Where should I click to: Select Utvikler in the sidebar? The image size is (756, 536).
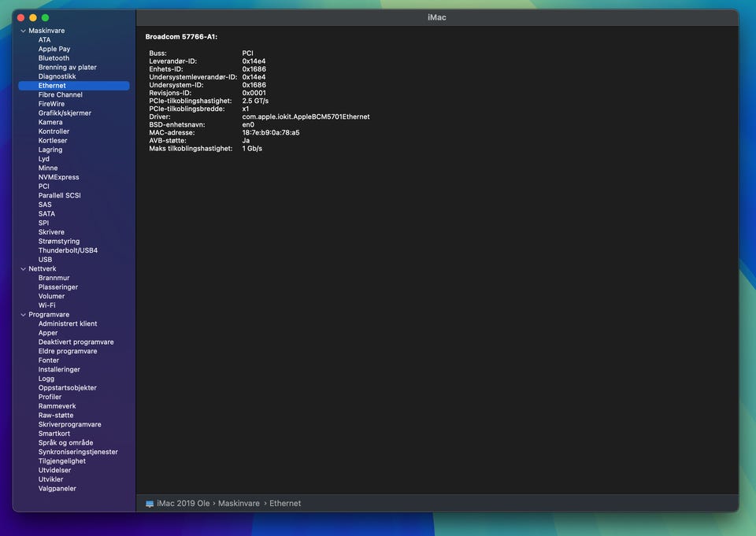tap(50, 479)
